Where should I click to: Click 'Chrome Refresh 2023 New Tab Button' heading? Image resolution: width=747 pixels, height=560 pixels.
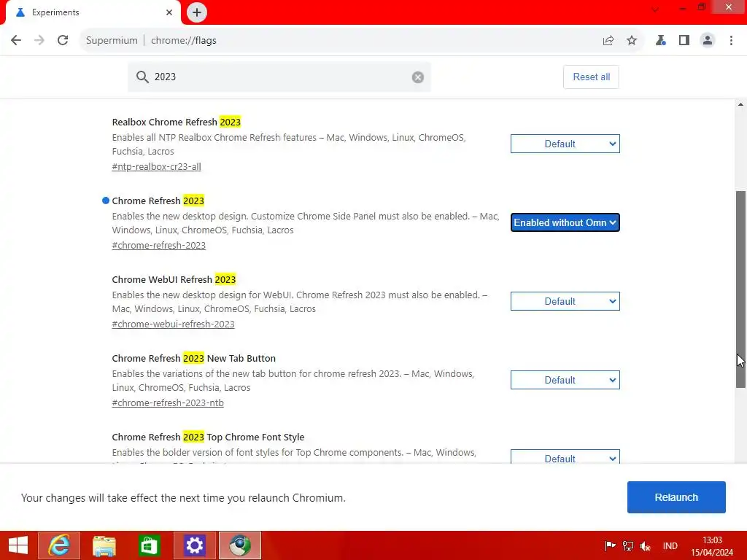194,358
